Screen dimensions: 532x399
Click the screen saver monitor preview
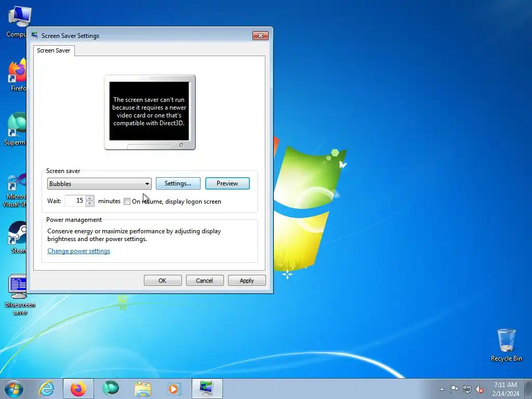150,112
